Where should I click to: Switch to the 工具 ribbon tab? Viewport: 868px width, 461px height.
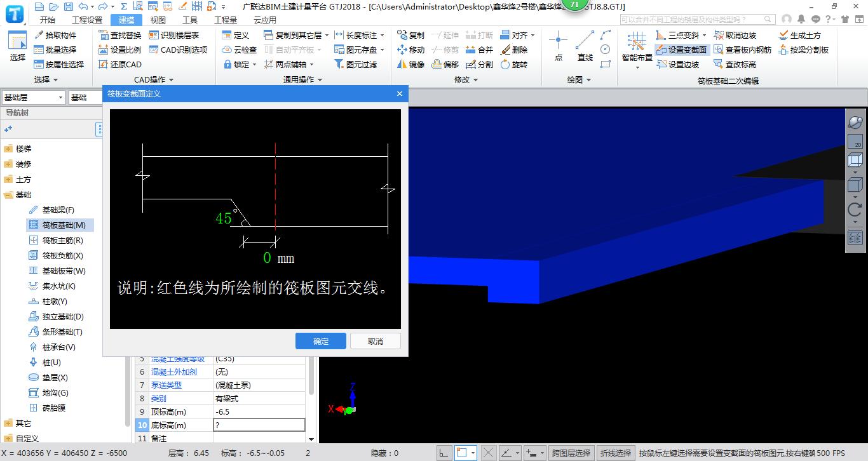[x=190, y=20]
